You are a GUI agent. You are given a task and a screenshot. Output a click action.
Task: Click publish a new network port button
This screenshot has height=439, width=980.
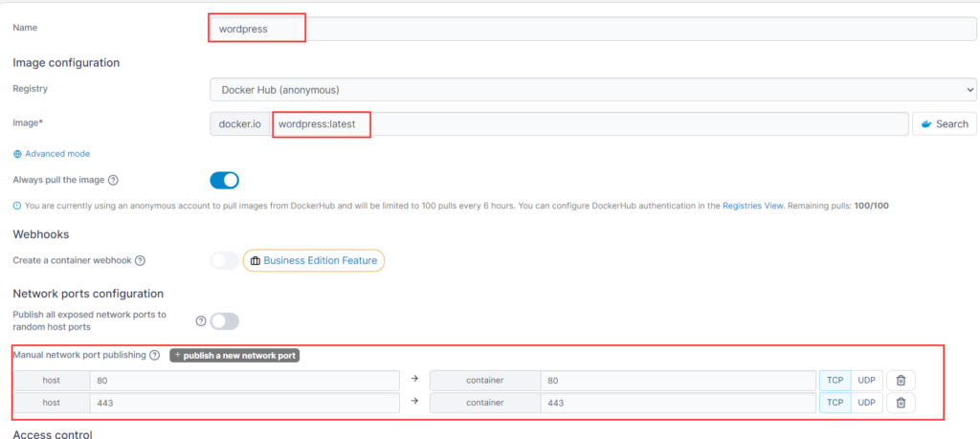(235, 356)
